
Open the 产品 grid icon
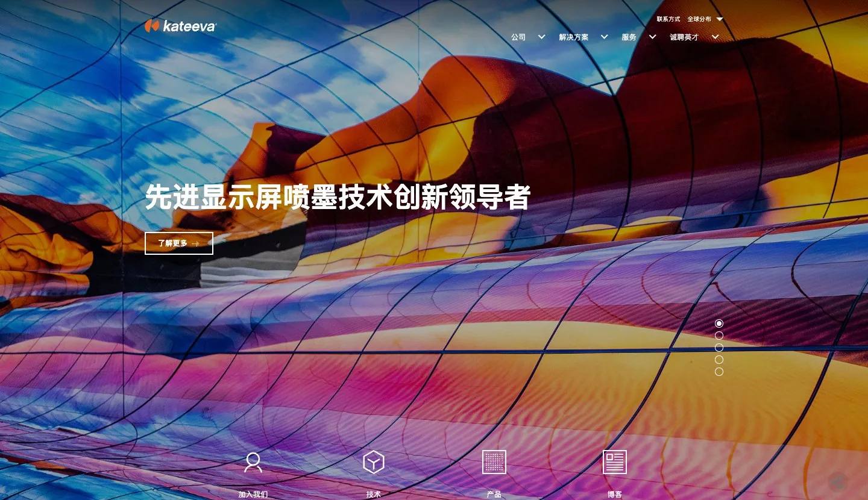click(494, 462)
